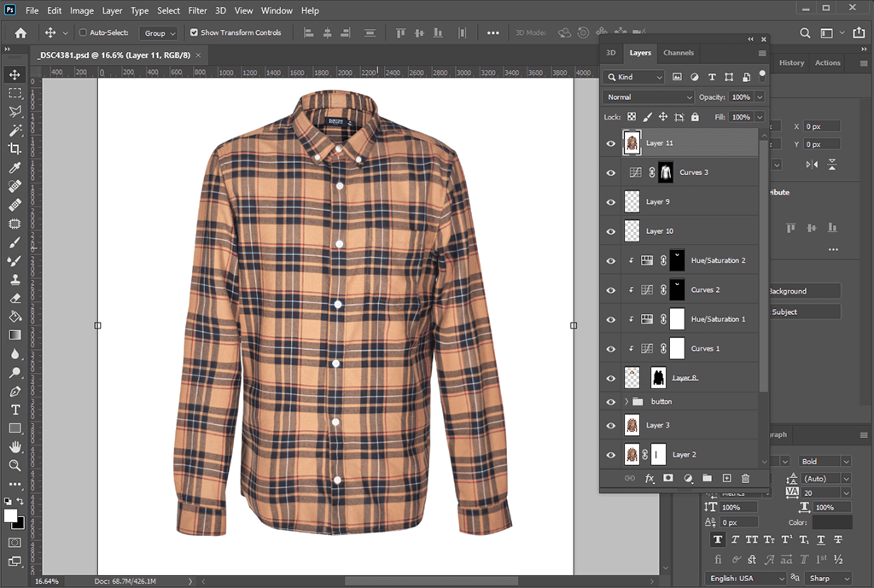Create a new group folder icon
The image size is (874, 588).
[707, 478]
